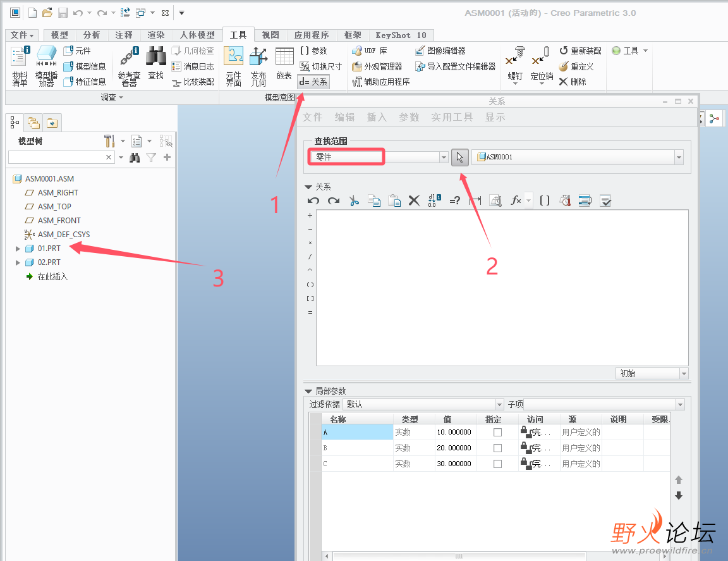728x561 pixels.
Task: Click the Redo icon in Relations toolbar
Action: pyautogui.click(x=334, y=200)
